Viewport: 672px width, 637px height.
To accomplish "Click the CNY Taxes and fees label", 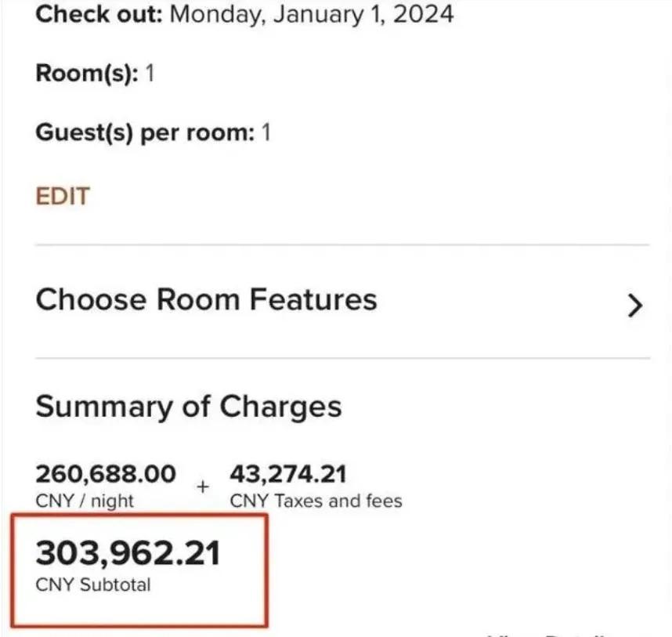I will click(316, 500).
